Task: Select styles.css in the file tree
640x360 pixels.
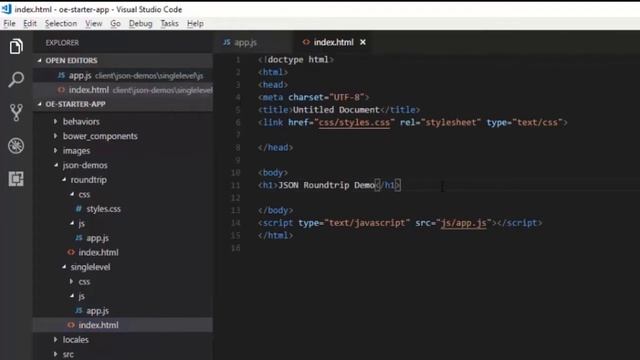Action: [x=103, y=209]
